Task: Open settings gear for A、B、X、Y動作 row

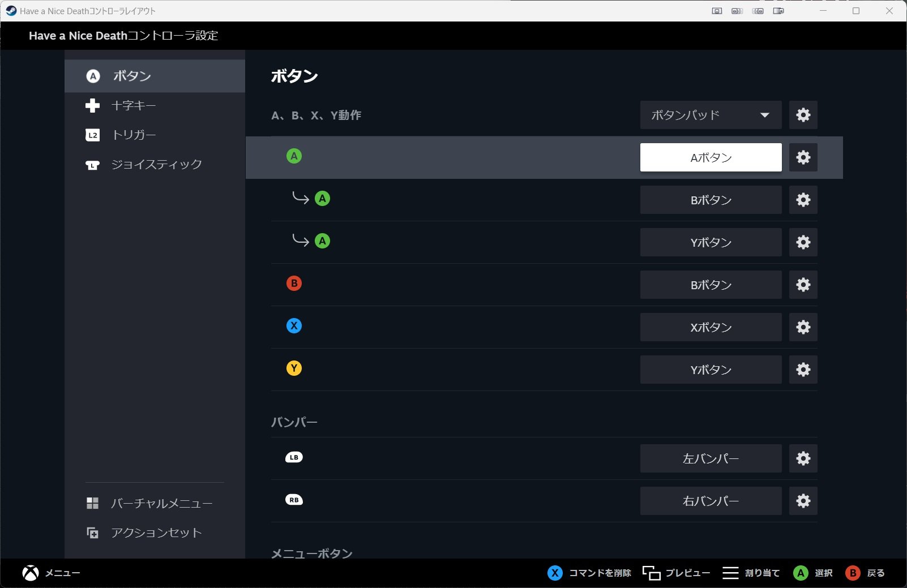Action: (x=803, y=115)
